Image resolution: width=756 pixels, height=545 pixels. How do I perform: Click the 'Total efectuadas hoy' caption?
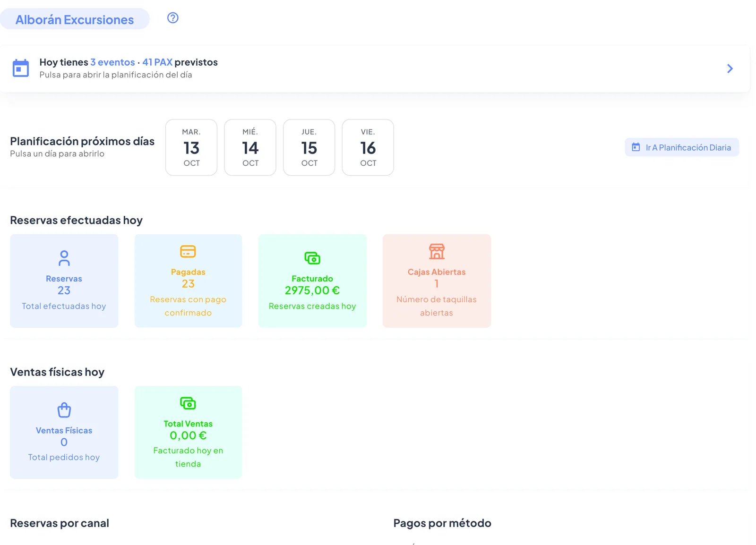tap(64, 306)
